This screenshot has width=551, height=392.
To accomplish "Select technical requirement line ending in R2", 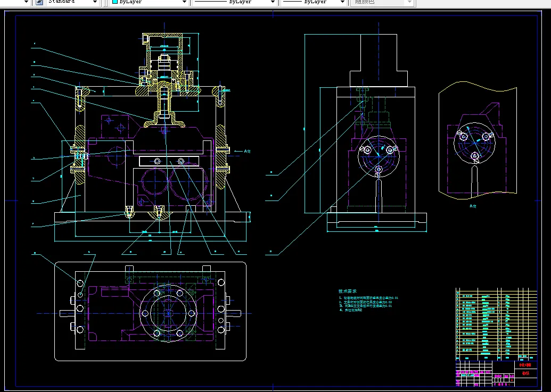I will click(351, 310).
